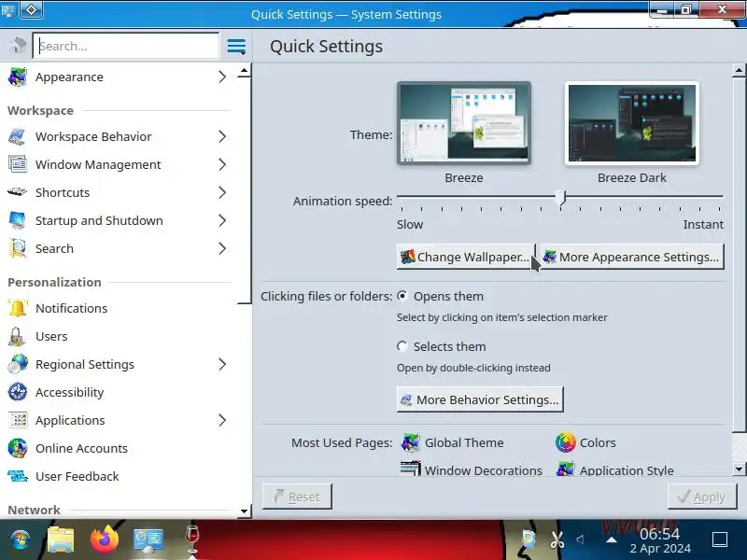Set animation speed slider to Instant end

tap(720, 196)
